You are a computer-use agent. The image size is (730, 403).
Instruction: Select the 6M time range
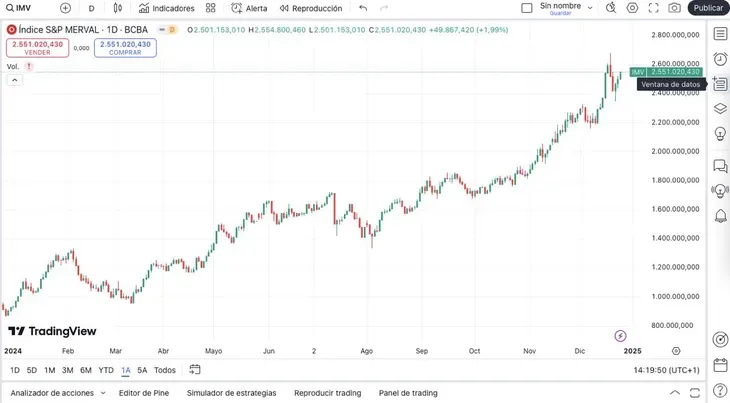pyautogui.click(x=86, y=370)
